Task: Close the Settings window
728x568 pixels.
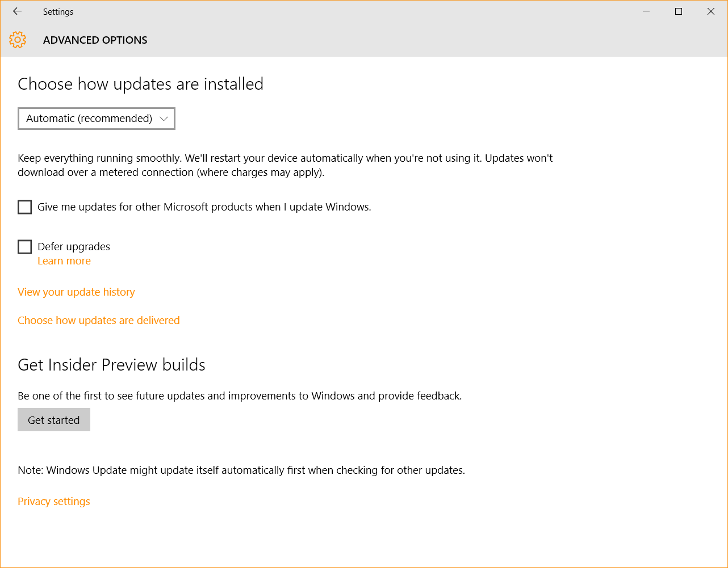Action: [x=711, y=11]
